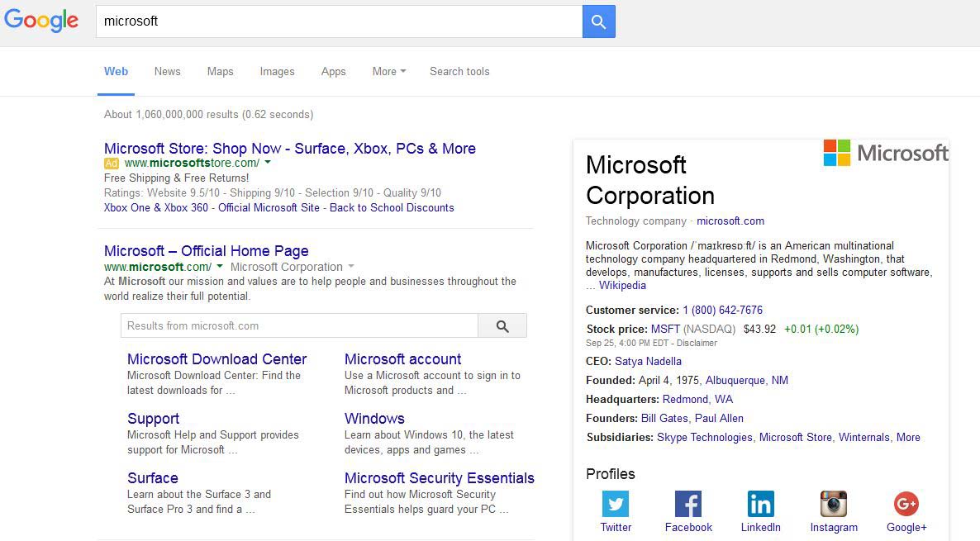The image size is (980, 541).
Task: Open the LinkedIn profile icon
Action: pyautogui.click(x=760, y=503)
